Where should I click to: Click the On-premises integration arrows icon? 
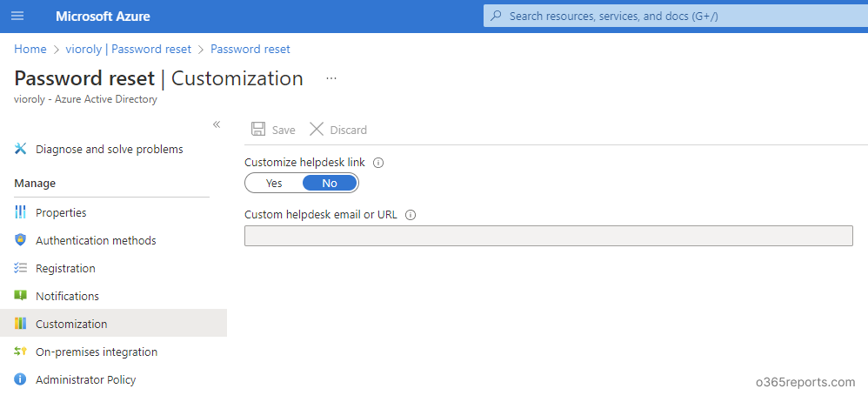pos(21,352)
